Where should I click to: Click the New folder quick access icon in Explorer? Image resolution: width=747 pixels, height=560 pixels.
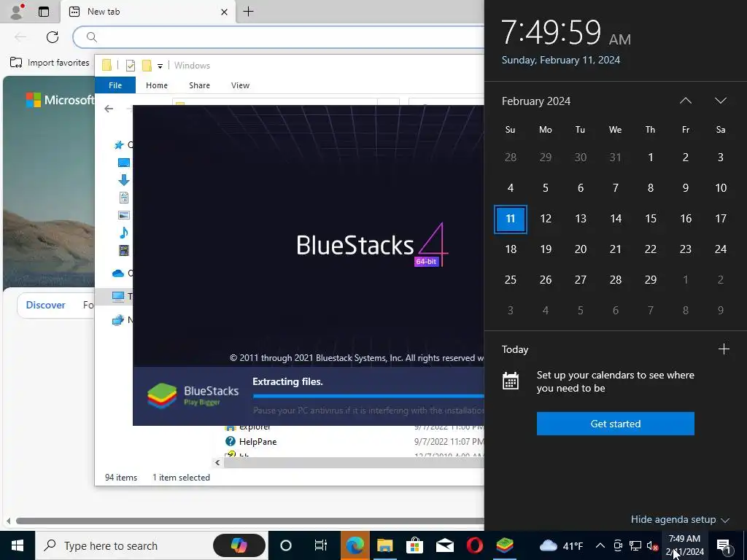147,66
